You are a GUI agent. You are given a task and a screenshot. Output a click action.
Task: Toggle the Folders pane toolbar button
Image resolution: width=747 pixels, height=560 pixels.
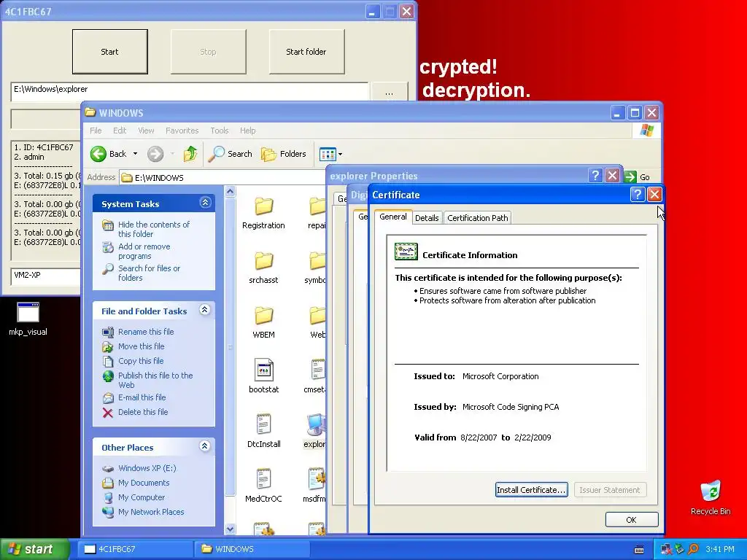pyautogui.click(x=284, y=154)
